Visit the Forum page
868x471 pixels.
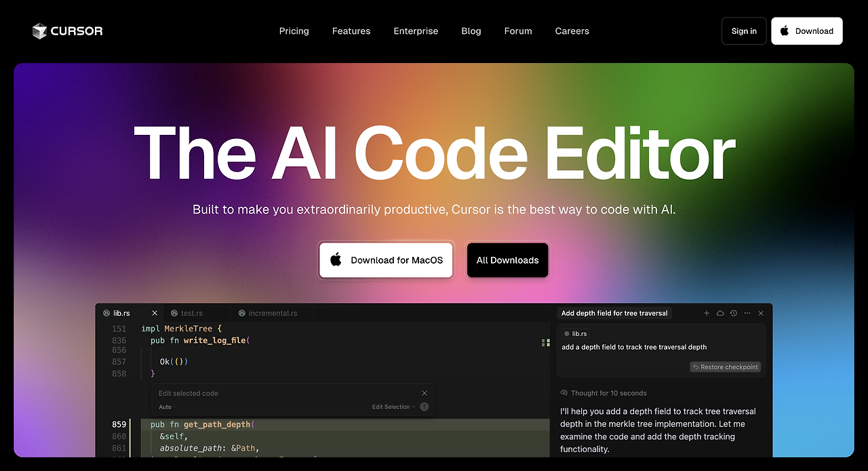point(518,31)
